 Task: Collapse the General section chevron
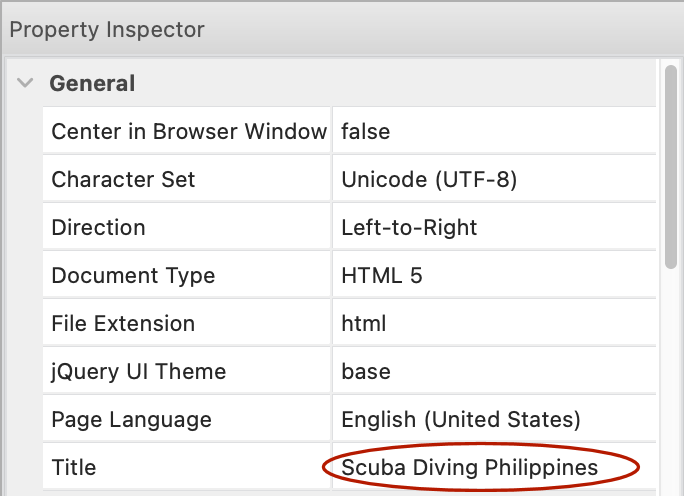(x=25, y=84)
